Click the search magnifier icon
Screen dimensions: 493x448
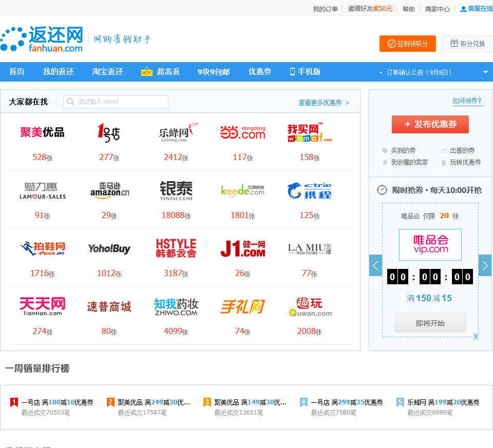70,102
